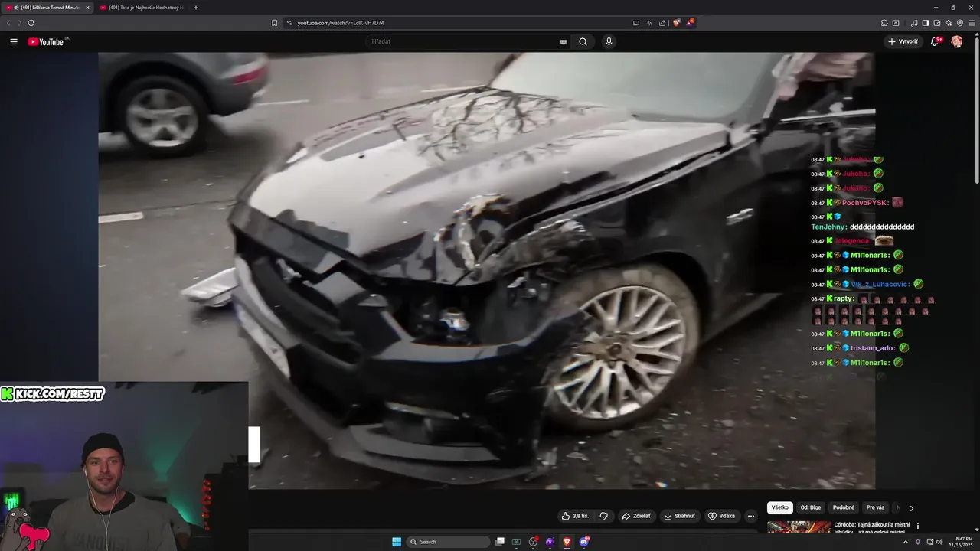
Task: Open the on-screen keyboard icon in search box
Action: click(563, 41)
